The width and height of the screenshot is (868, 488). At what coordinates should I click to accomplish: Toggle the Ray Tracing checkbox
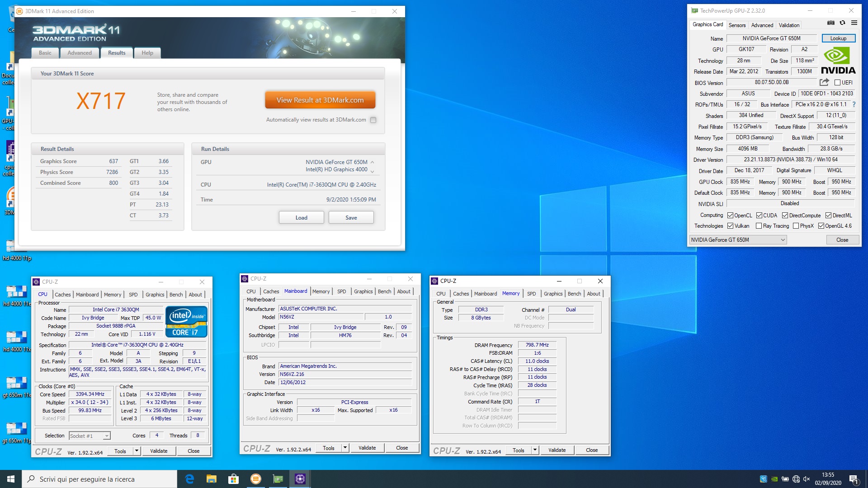click(759, 226)
